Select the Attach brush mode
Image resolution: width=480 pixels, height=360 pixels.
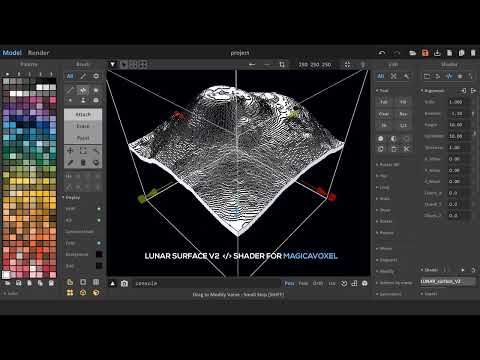point(83,114)
